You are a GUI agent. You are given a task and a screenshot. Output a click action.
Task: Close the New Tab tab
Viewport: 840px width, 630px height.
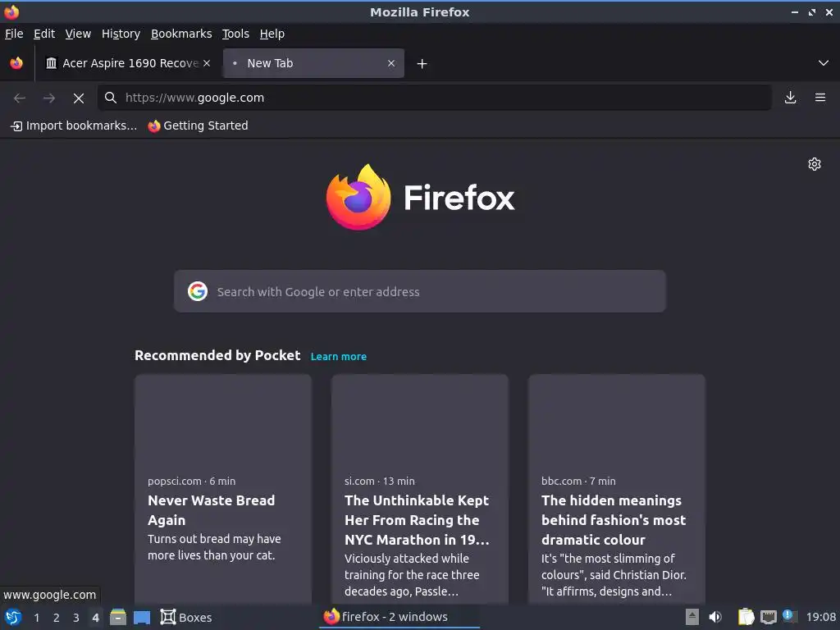tap(391, 63)
